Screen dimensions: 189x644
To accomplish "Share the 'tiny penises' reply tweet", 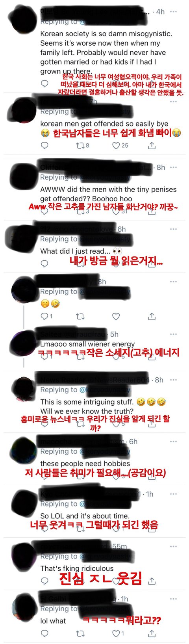I will 152,212.
